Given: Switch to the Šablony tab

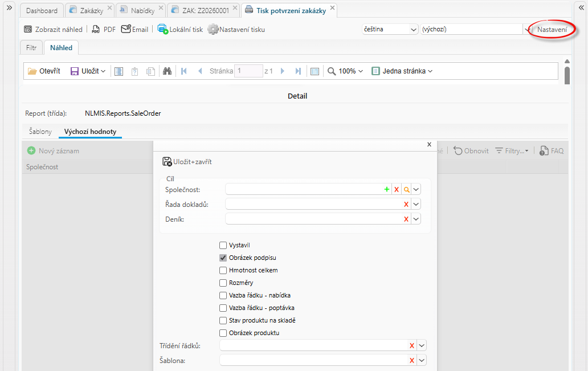Looking at the screenshot, I should pos(40,132).
